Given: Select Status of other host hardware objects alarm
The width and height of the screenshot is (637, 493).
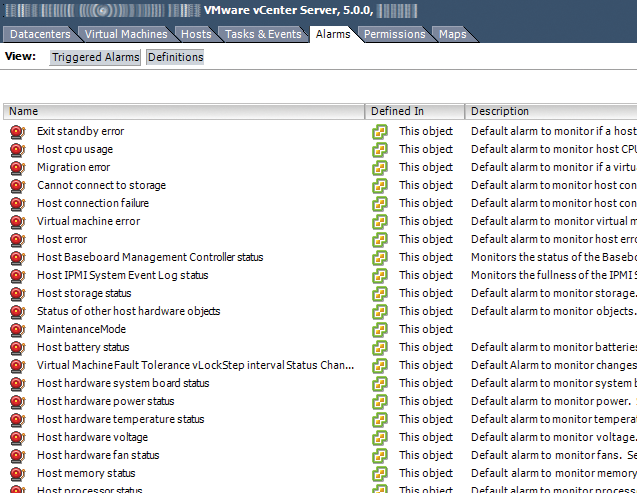Looking at the screenshot, I should tap(128, 311).
